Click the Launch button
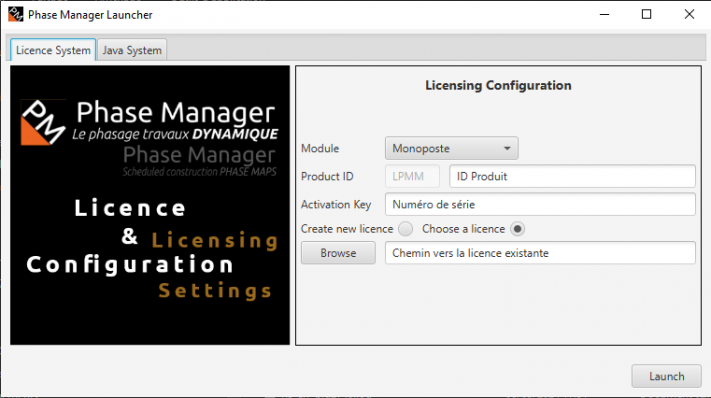 666,376
